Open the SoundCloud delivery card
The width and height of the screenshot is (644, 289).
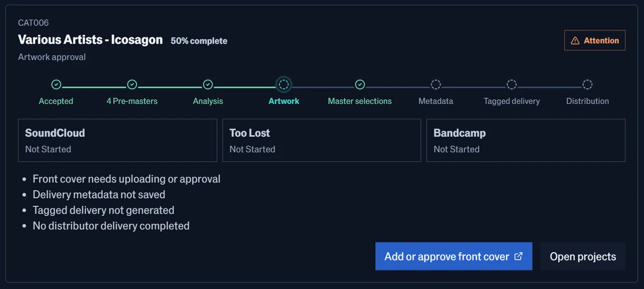[x=117, y=140]
